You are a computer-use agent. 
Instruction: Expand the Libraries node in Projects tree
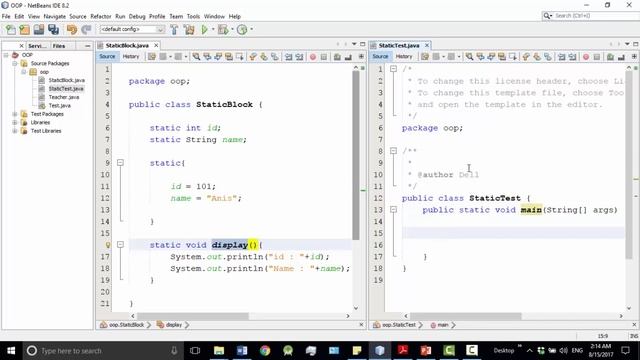[15, 122]
